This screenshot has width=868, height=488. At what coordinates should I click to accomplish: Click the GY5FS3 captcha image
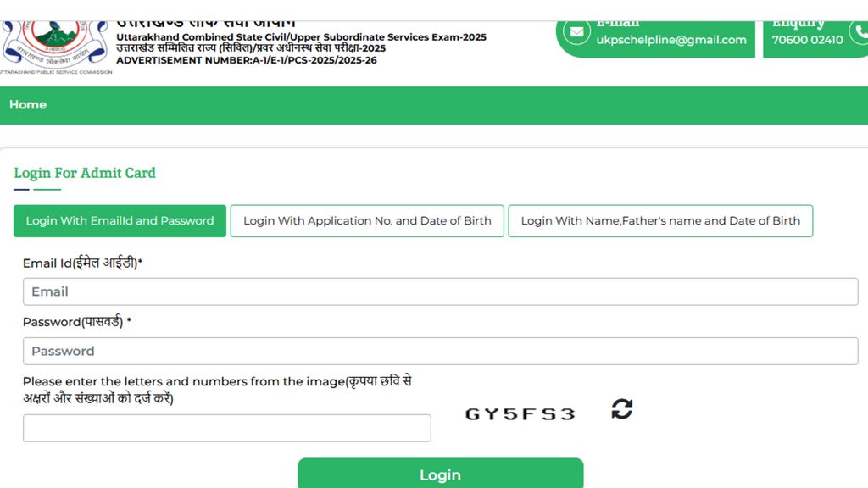(x=520, y=413)
